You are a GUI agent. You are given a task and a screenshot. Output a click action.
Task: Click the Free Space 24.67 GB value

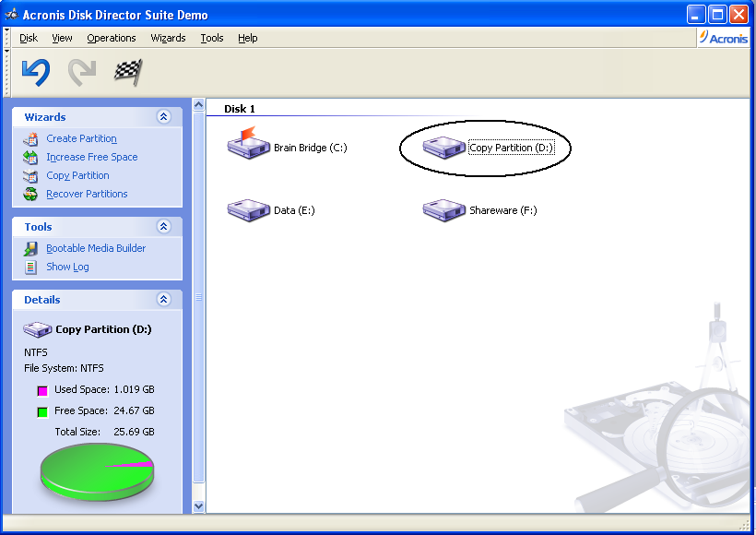(134, 410)
